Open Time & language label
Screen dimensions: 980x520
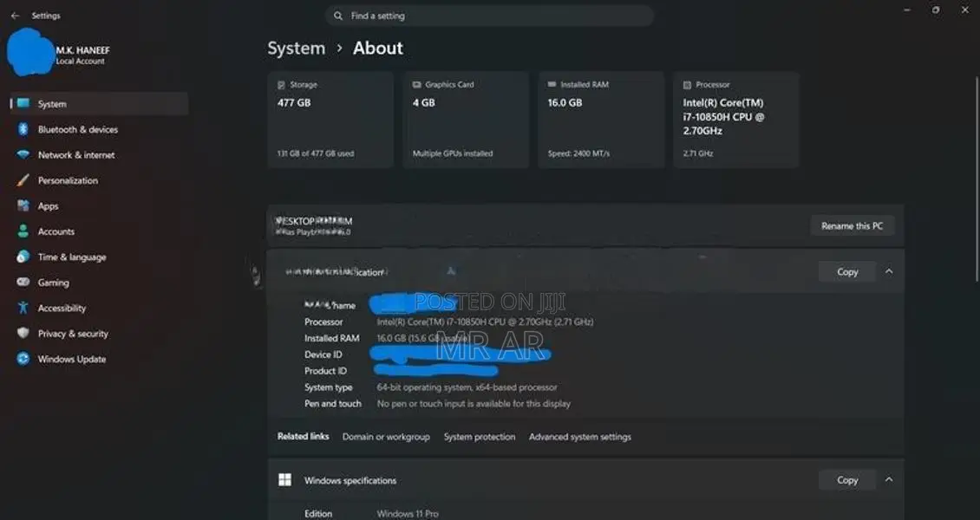72,257
